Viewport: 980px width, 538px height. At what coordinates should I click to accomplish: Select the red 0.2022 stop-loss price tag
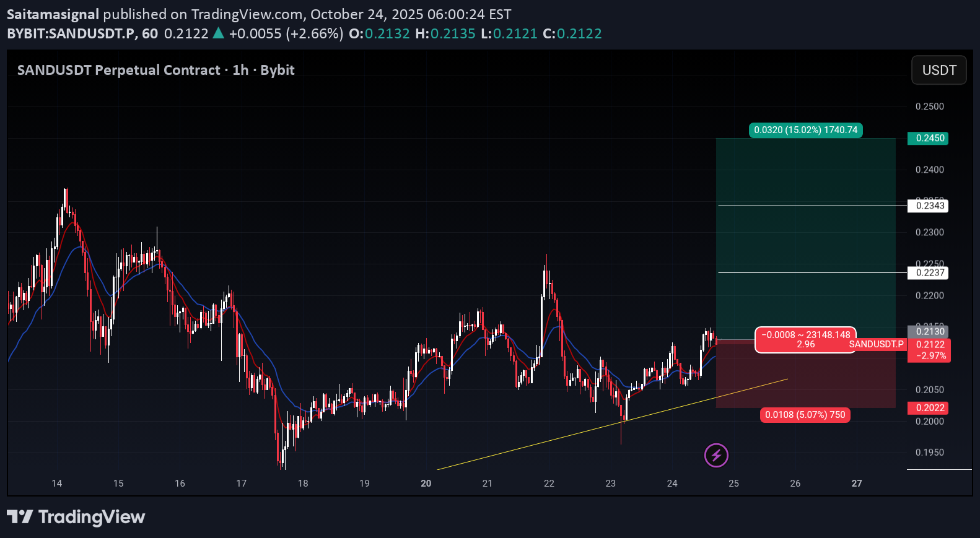point(927,407)
